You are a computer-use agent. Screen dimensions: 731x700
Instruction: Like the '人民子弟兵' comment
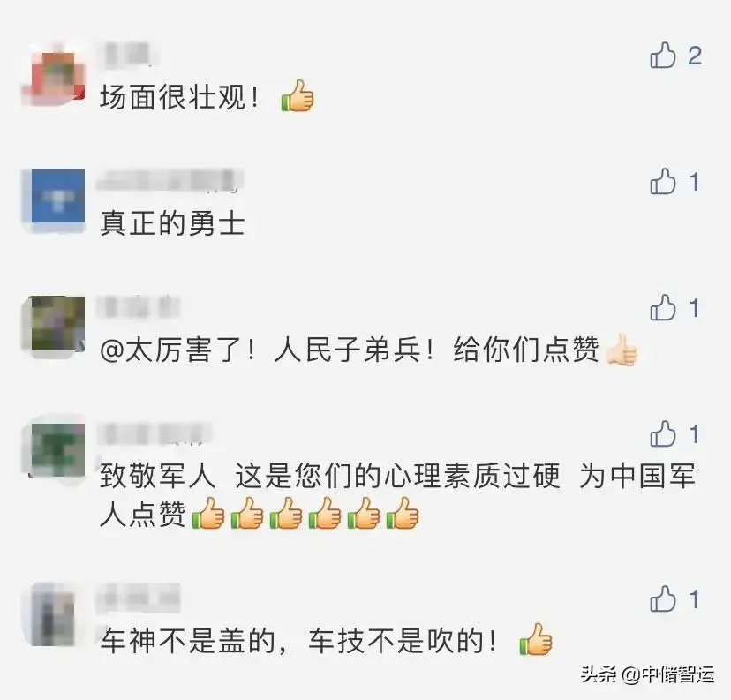[662, 307]
